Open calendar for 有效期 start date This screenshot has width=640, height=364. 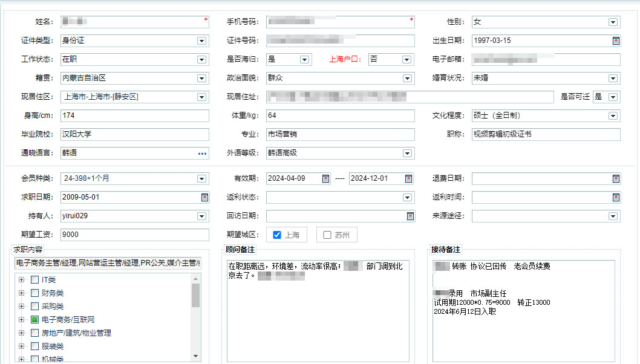pyautogui.click(x=325, y=179)
